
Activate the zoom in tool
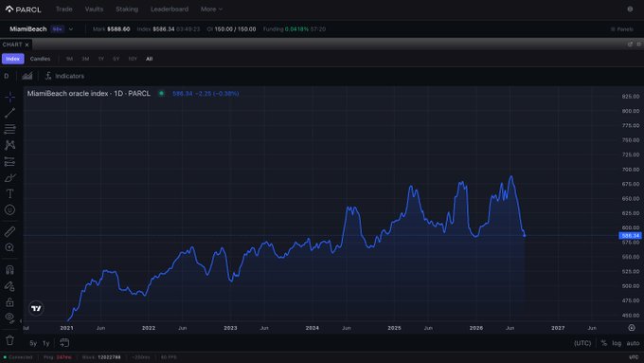click(9, 247)
